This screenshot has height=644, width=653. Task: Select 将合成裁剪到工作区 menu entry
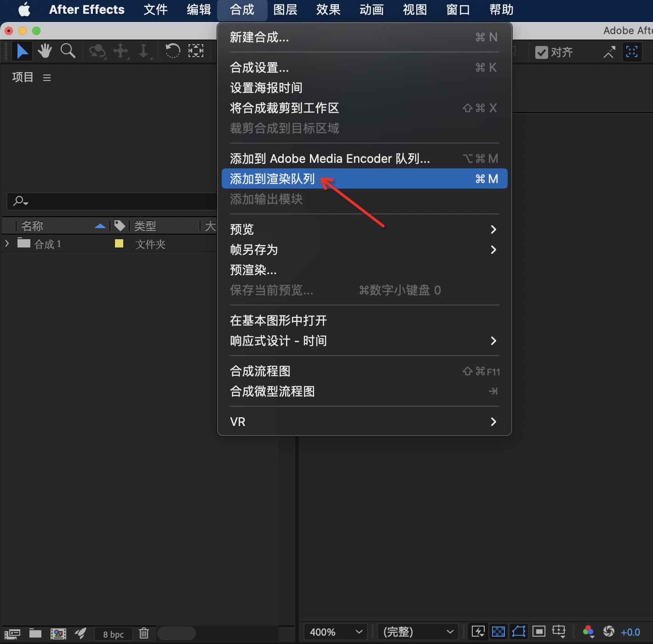364,108
